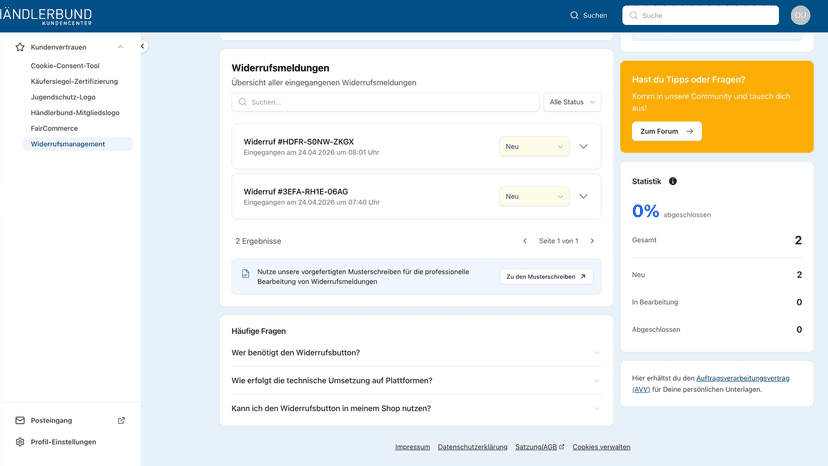Open the user avatar menu
The image size is (828, 466).
(800, 15)
